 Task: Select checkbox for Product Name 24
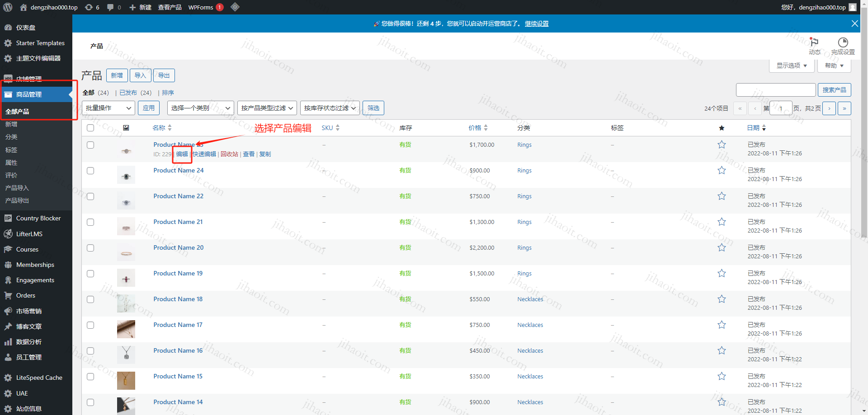tap(90, 171)
